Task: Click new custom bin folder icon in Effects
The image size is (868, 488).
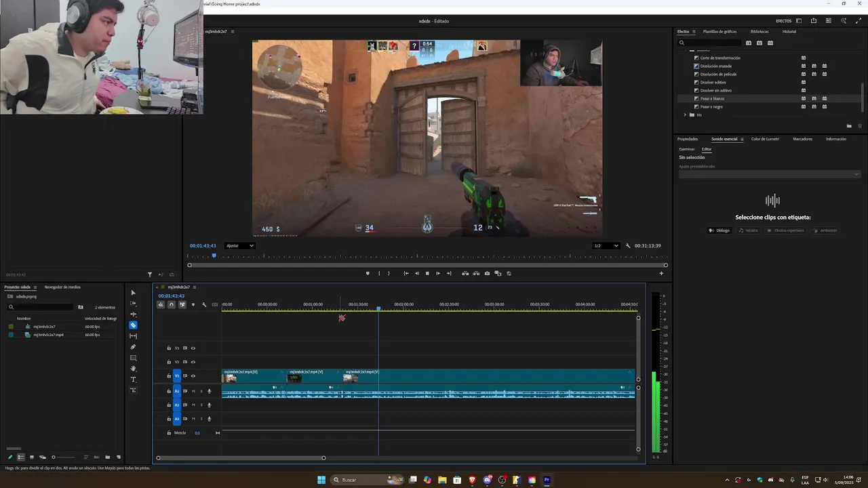Action: click(x=849, y=126)
